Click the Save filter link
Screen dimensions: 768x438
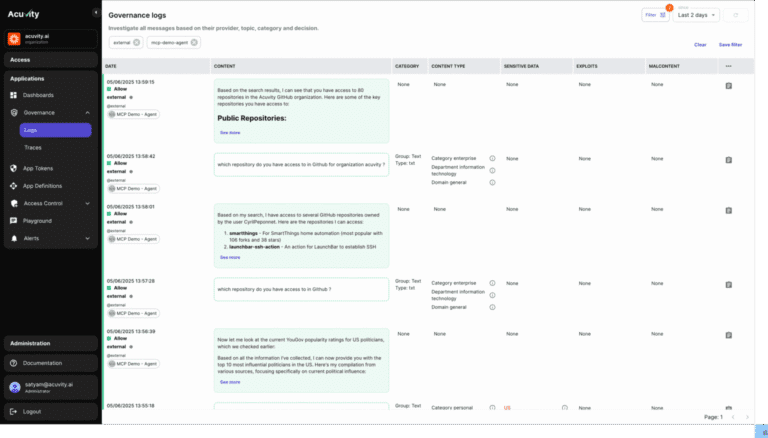(x=730, y=44)
